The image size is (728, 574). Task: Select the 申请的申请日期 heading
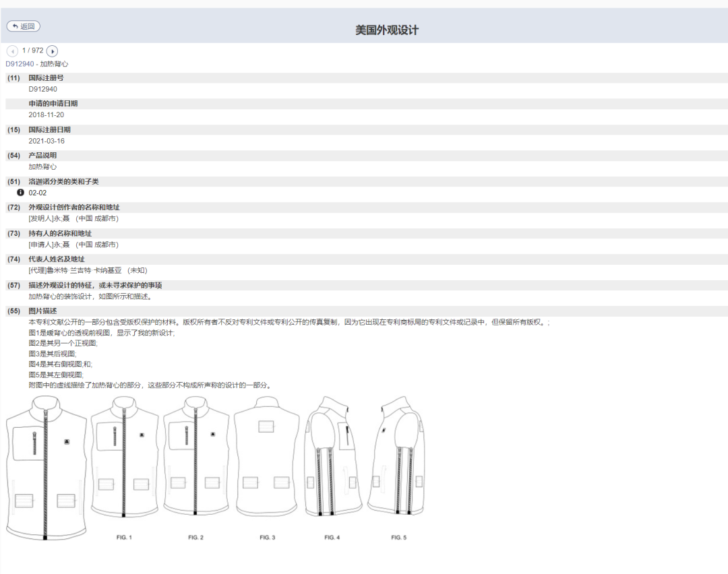[x=53, y=104]
